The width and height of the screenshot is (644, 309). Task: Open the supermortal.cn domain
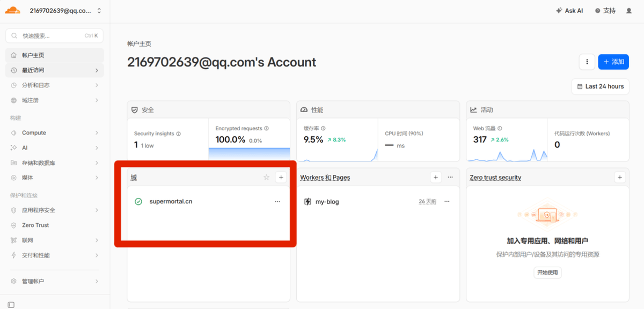click(x=171, y=202)
